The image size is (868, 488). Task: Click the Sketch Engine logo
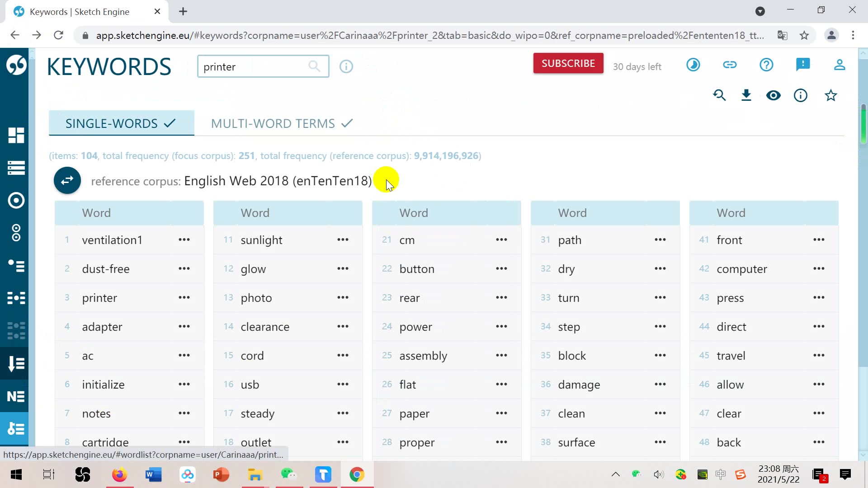(x=16, y=64)
